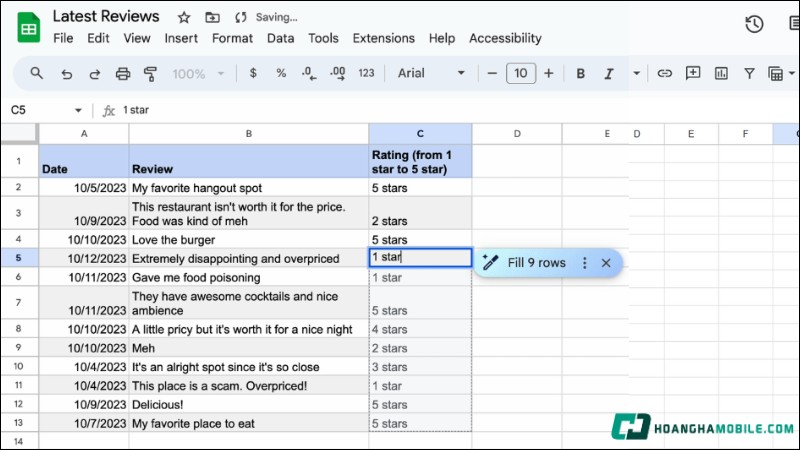This screenshot has height=450, width=800.
Task: Click the select-all corner box
Action: [19, 134]
